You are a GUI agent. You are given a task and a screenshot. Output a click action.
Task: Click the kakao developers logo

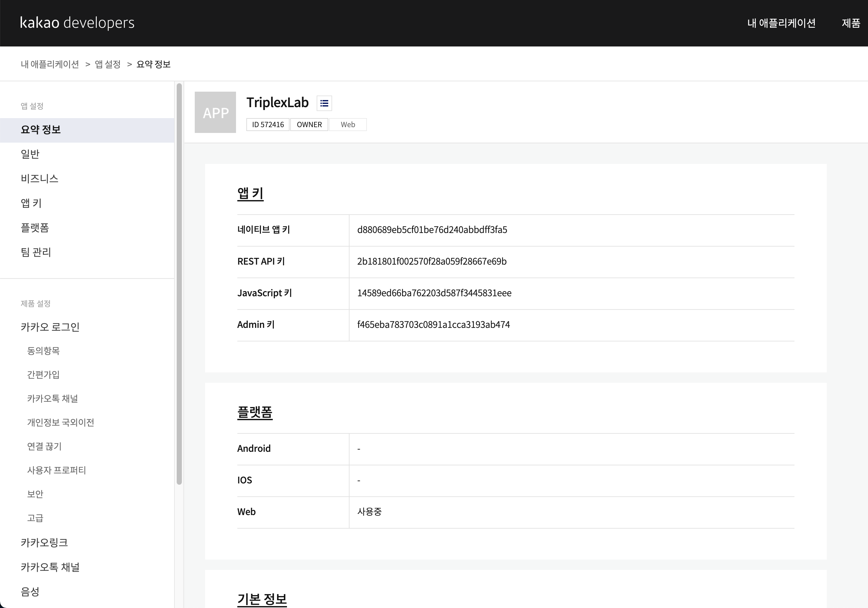(77, 23)
